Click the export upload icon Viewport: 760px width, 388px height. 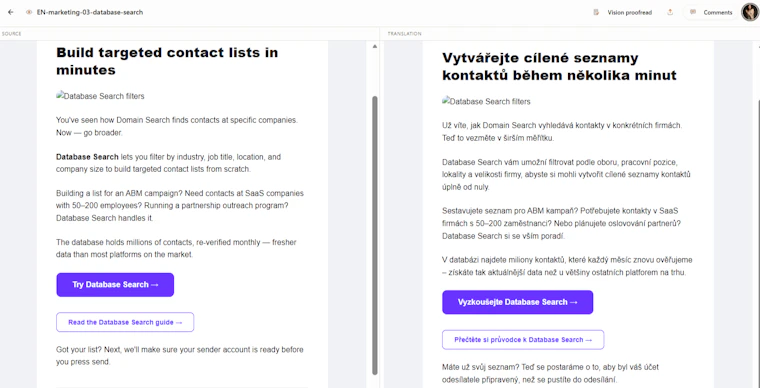tap(670, 12)
